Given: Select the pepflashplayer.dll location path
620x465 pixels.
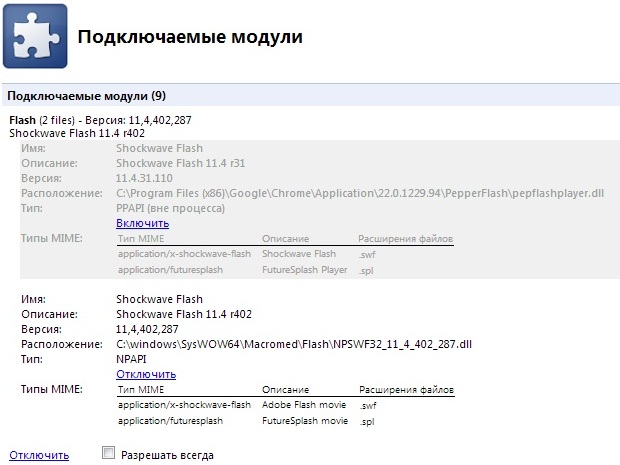Looking at the screenshot, I should (x=360, y=193).
